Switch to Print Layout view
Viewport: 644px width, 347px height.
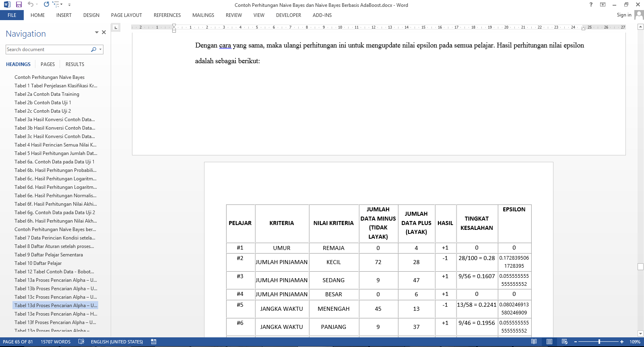tap(549, 342)
